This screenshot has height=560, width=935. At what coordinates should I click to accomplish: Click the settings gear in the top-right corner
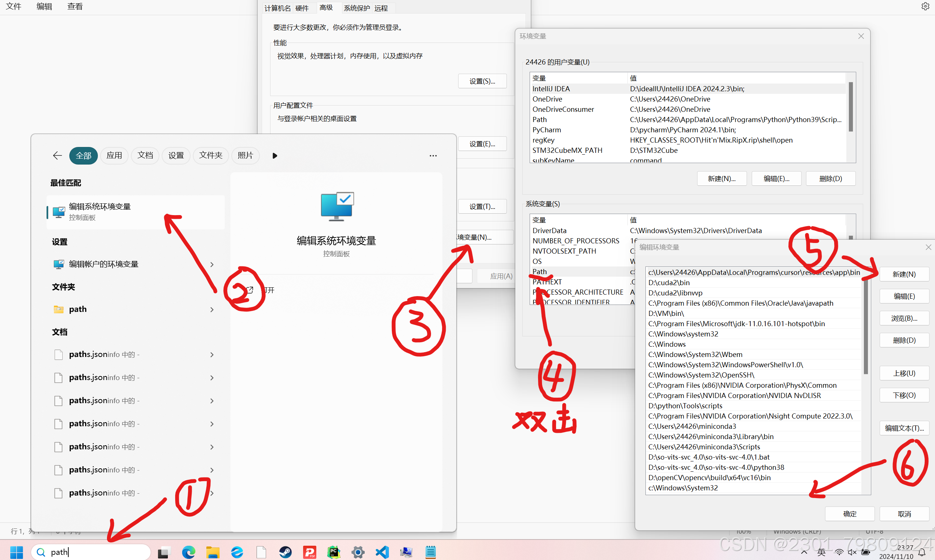point(925,6)
